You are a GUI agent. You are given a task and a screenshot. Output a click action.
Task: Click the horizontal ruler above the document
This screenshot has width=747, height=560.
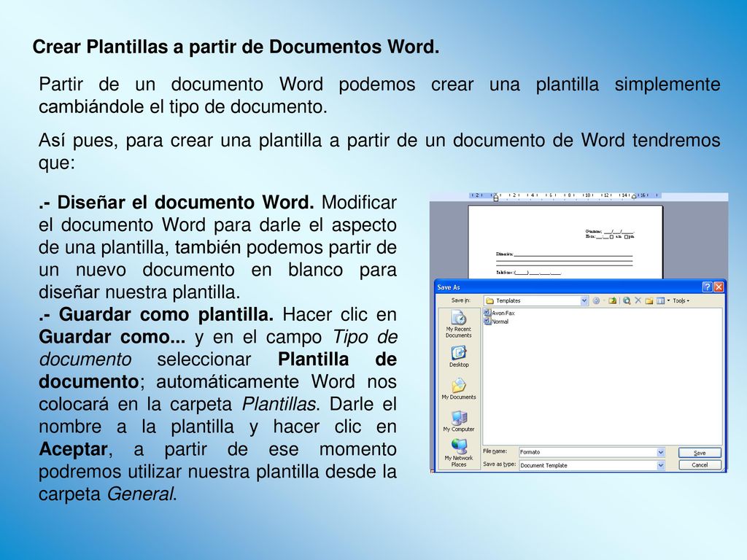pos(565,195)
